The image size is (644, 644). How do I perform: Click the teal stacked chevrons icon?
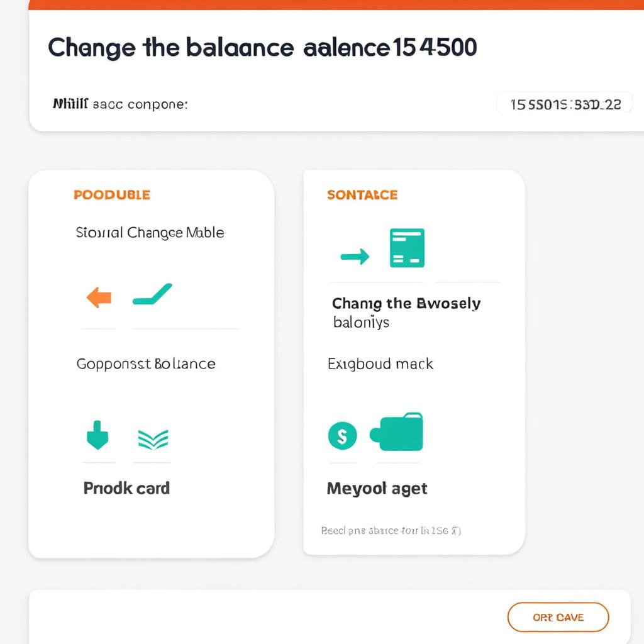(x=153, y=439)
